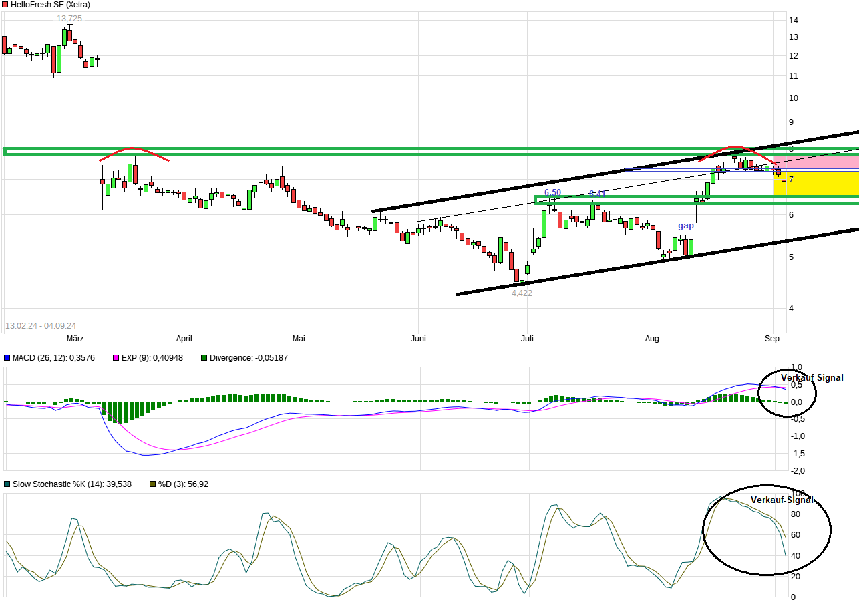Click the low price label "4,422"
Screen dimensions: 859x616
[522, 293]
